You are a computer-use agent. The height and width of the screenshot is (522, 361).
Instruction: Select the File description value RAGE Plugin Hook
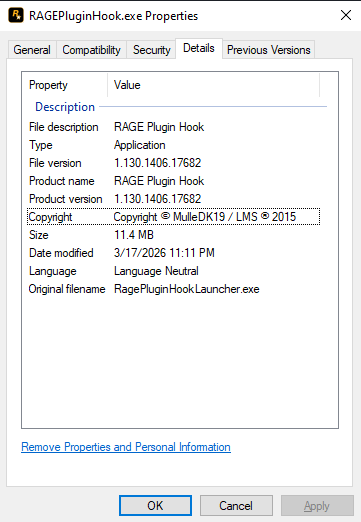click(159, 127)
